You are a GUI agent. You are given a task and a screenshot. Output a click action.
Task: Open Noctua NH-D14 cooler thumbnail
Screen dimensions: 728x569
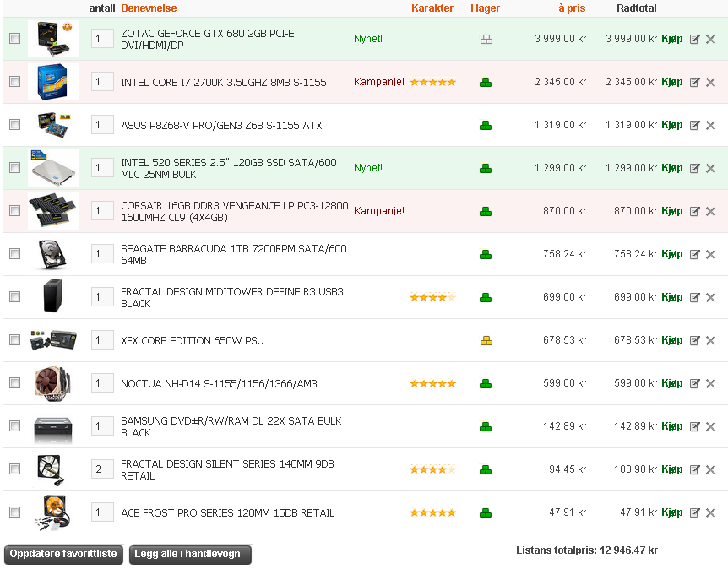point(53,383)
